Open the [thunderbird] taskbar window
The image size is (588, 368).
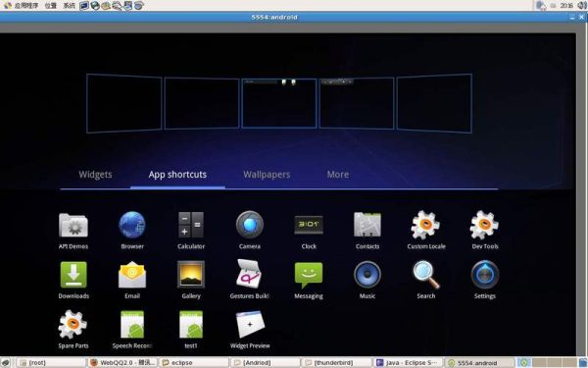337,363
